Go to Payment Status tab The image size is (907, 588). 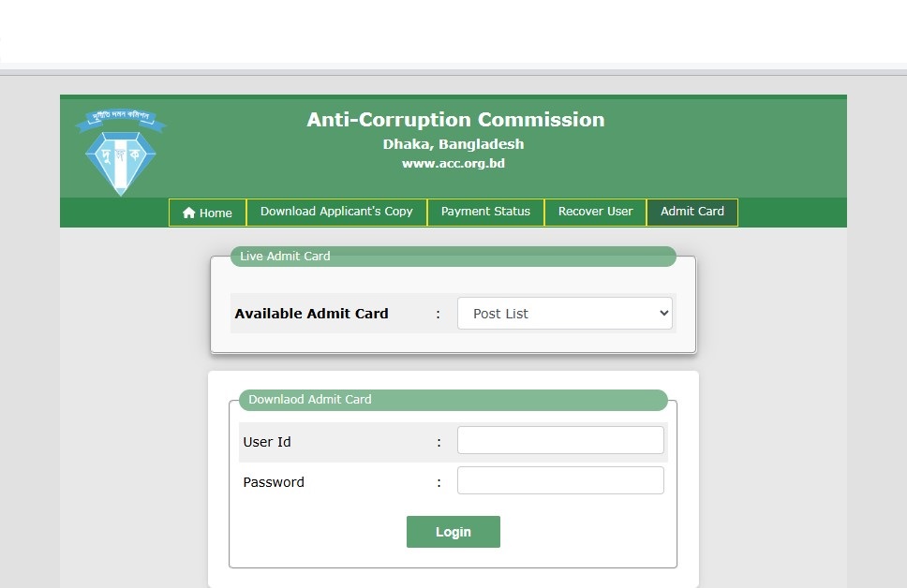pos(485,212)
